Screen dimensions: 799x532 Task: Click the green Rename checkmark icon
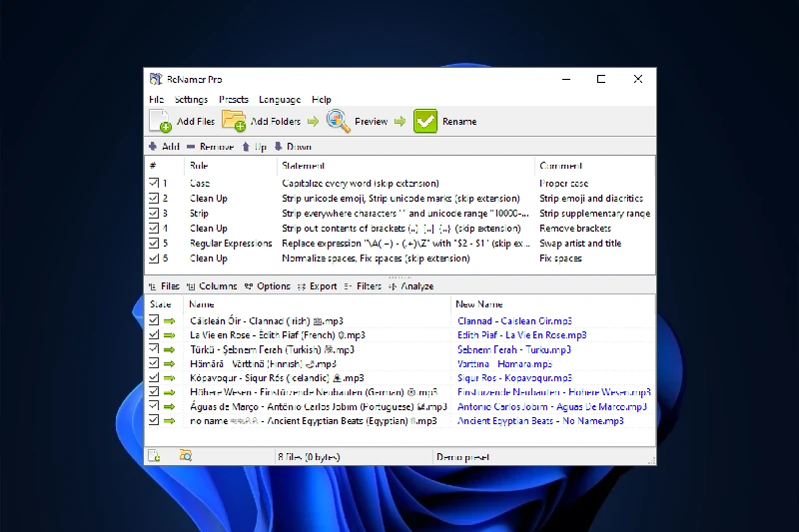coord(425,121)
